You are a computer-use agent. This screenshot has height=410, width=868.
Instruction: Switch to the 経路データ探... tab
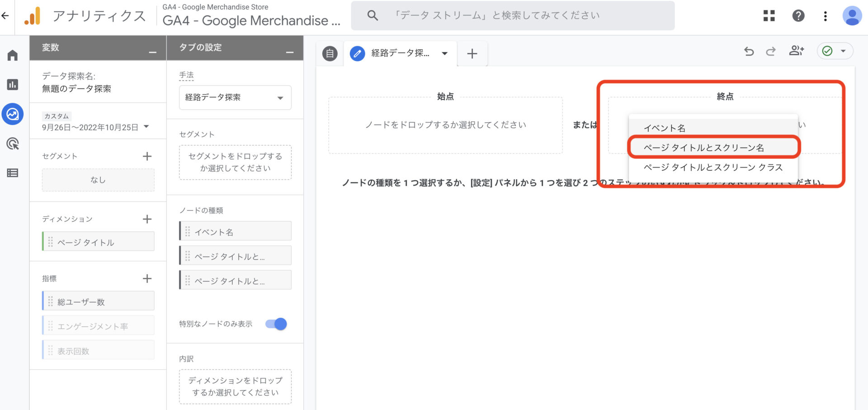pos(400,53)
